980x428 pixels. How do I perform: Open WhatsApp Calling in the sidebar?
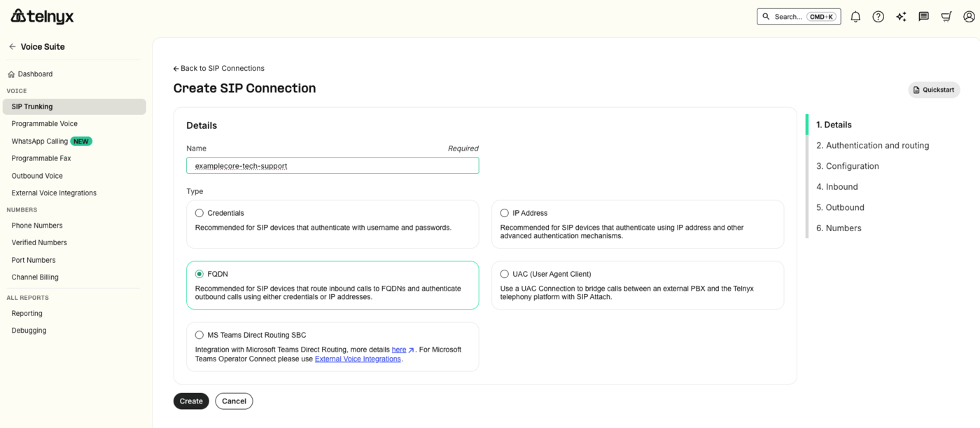(40, 141)
